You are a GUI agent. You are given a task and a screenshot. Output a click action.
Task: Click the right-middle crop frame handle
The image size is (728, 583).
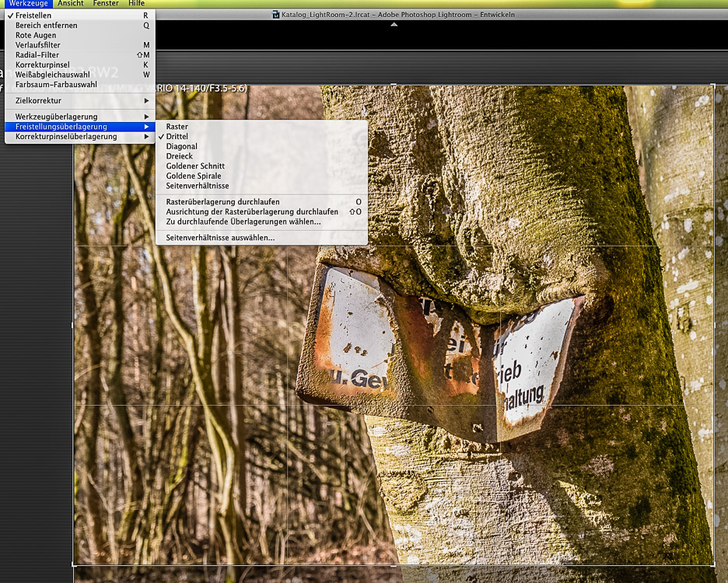(714, 325)
